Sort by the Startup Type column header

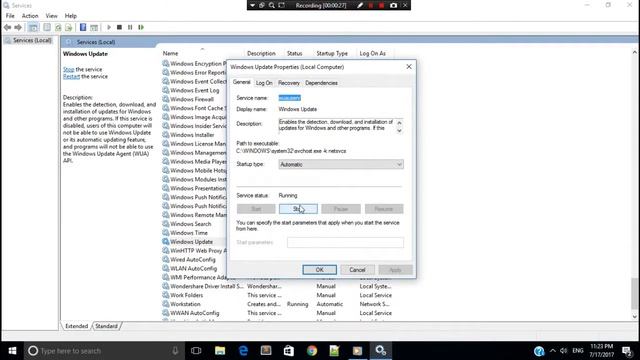pos(332,53)
